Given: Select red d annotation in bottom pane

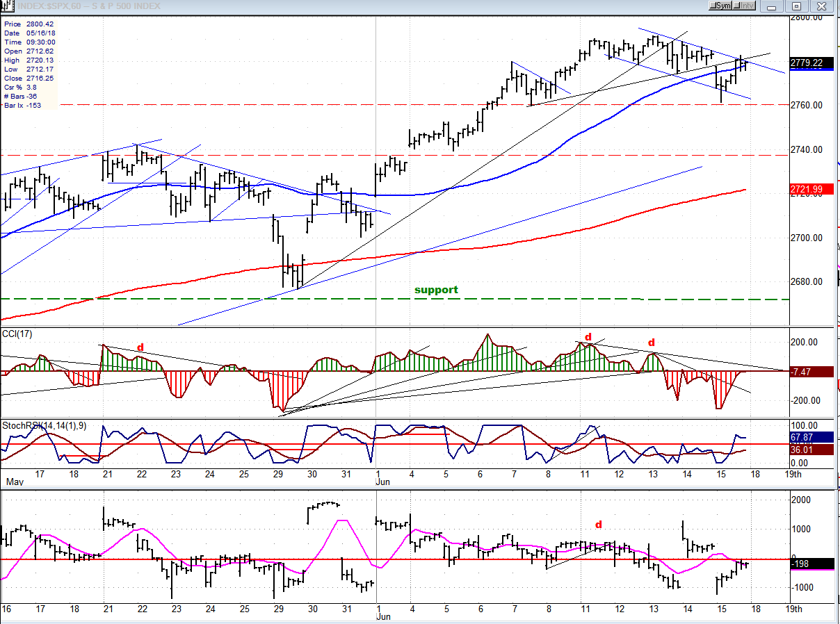Looking at the screenshot, I should point(598,524).
